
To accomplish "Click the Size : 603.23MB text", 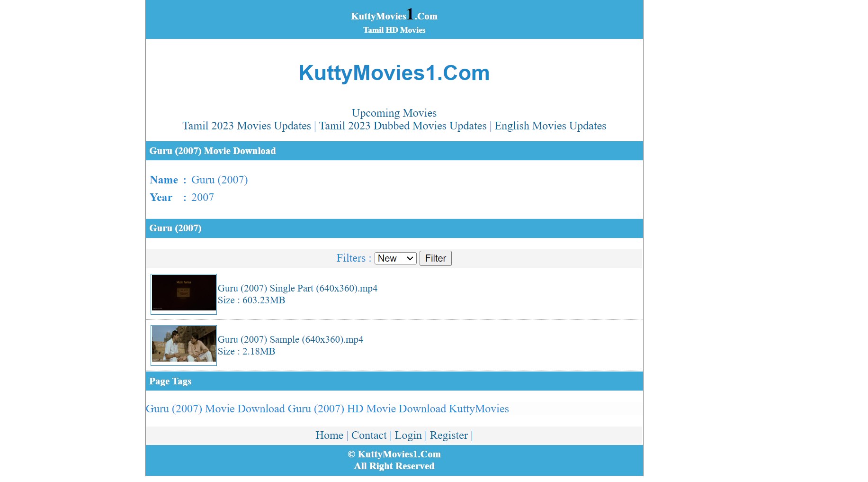I will (x=251, y=300).
